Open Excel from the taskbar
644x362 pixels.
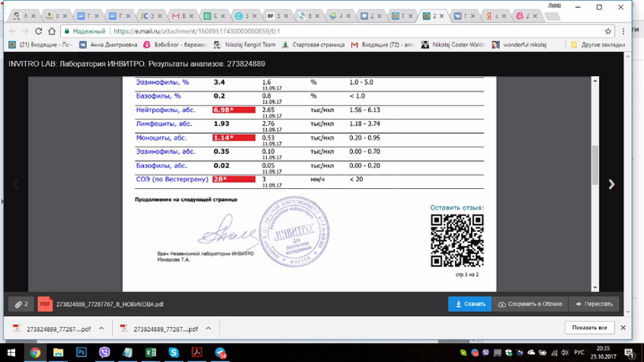[x=151, y=353]
